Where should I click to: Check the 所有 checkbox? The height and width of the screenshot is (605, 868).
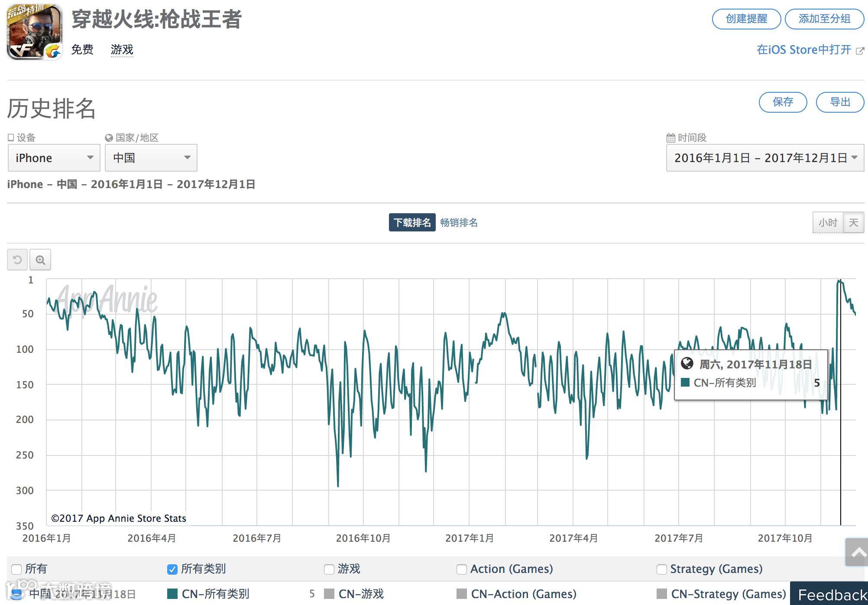16,569
